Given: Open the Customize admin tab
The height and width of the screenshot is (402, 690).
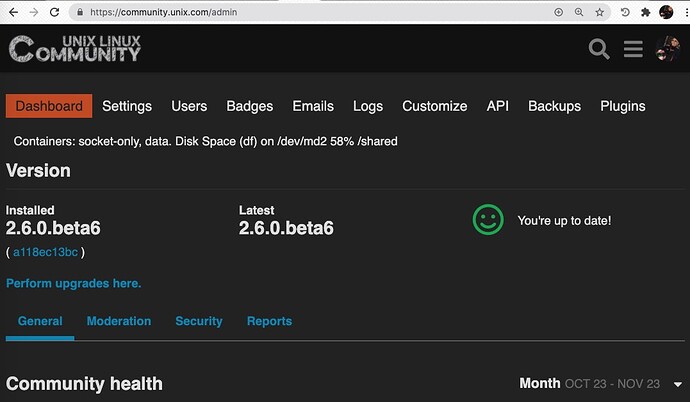Looking at the screenshot, I should pyautogui.click(x=434, y=106).
